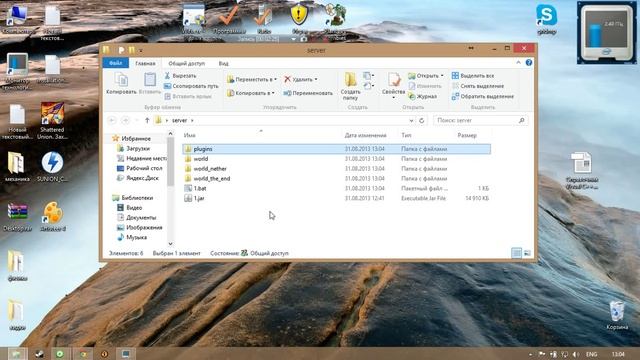Expand the Свойства dropdown arrow

[x=393, y=98]
